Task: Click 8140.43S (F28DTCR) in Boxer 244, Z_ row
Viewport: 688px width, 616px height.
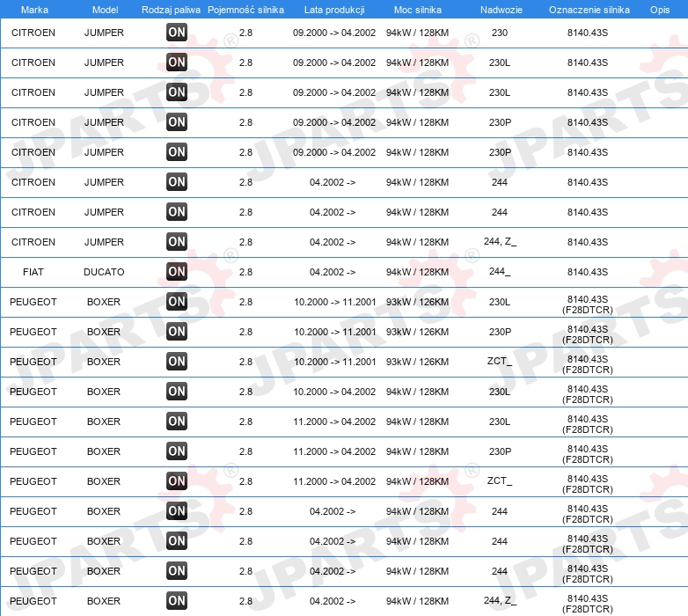Action: tap(588, 604)
